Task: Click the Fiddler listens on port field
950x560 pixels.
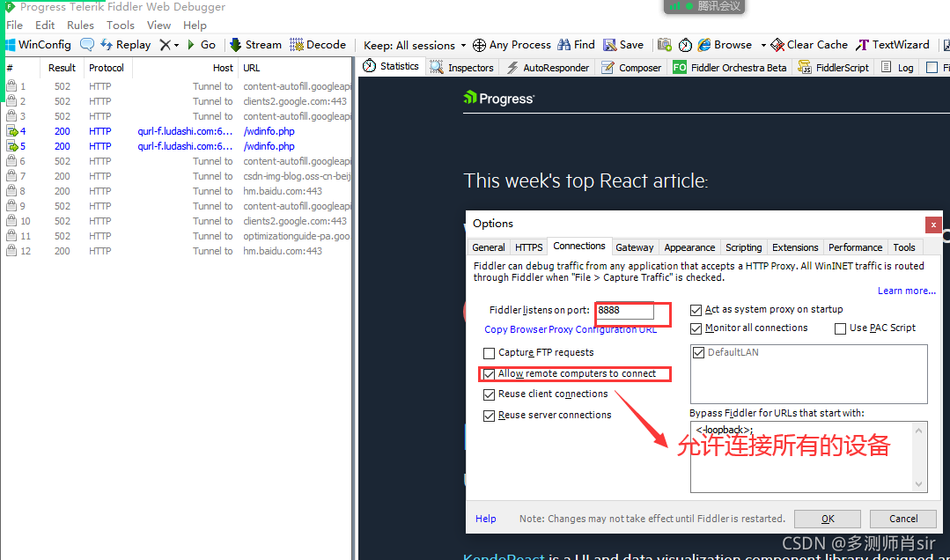Action: pos(624,310)
